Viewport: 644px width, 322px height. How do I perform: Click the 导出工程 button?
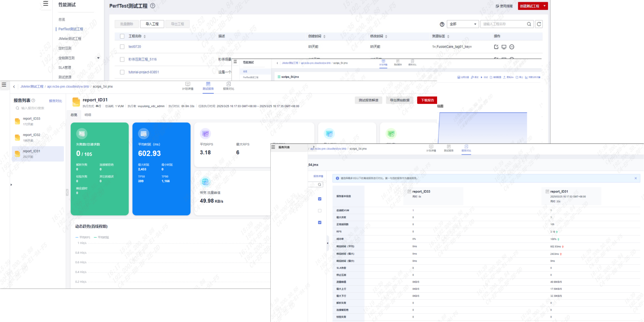(x=177, y=24)
